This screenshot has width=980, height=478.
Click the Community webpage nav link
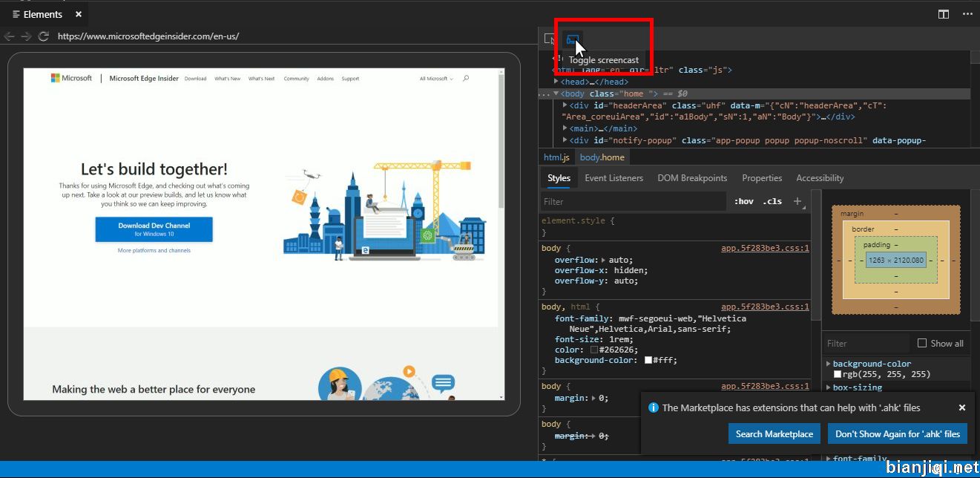[296, 79]
